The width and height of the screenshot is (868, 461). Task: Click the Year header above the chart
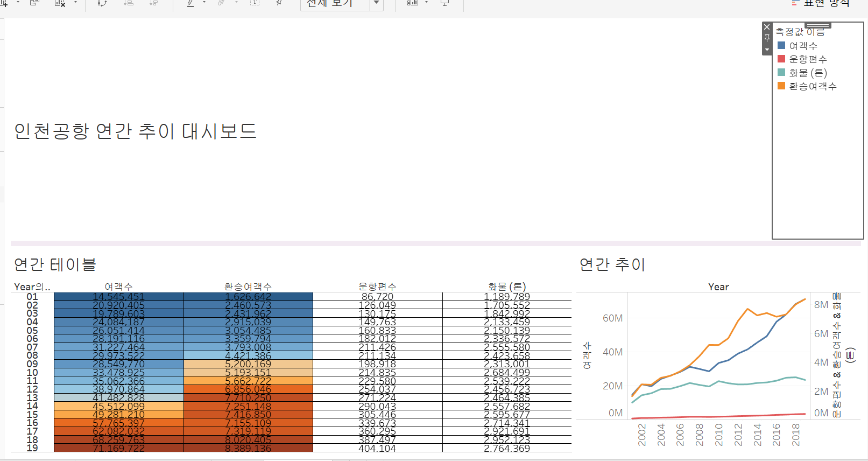click(718, 287)
